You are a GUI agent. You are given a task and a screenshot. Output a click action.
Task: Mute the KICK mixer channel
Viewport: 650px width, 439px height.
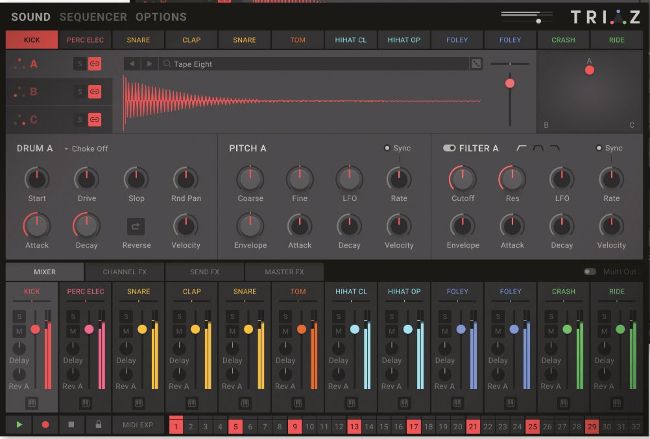point(19,331)
